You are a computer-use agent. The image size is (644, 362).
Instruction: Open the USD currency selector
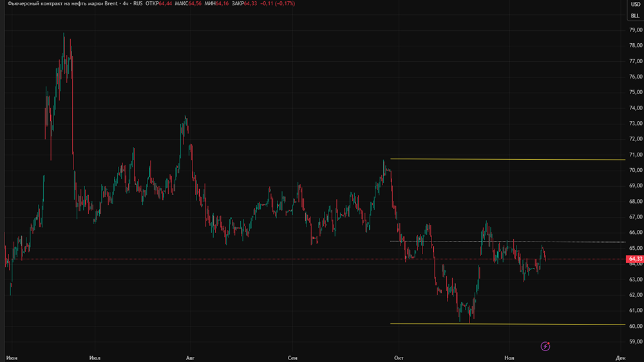pos(635,4)
